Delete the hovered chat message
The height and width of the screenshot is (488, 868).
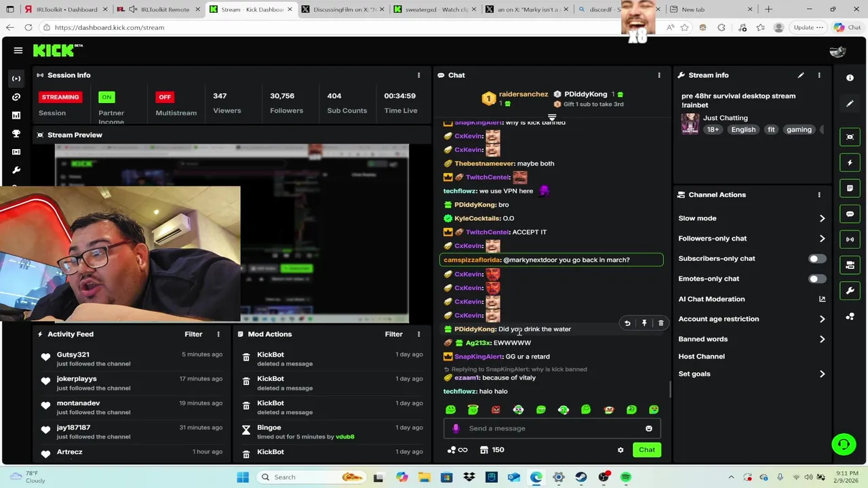coord(661,323)
